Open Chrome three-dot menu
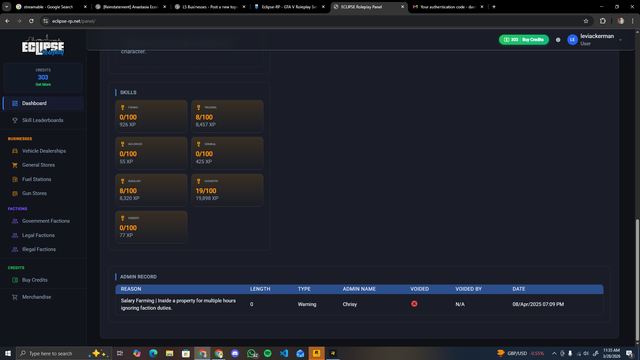 click(633, 21)
